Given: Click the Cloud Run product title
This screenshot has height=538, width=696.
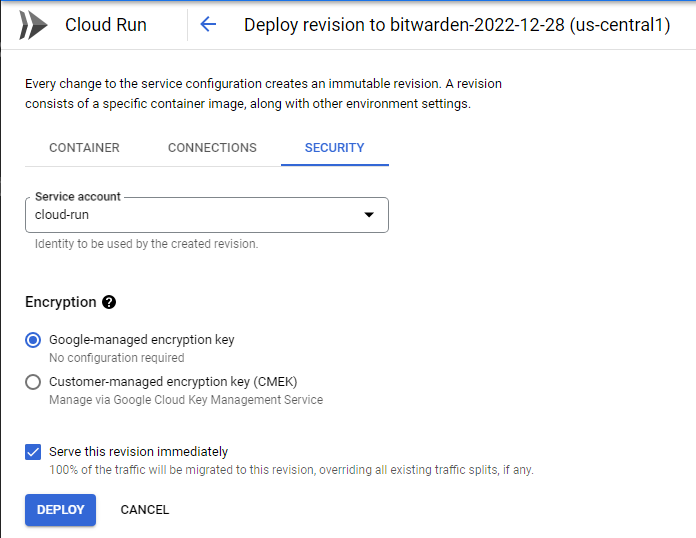Looking at the screenshot, I should pyautogui.click(x=105, y=25).
